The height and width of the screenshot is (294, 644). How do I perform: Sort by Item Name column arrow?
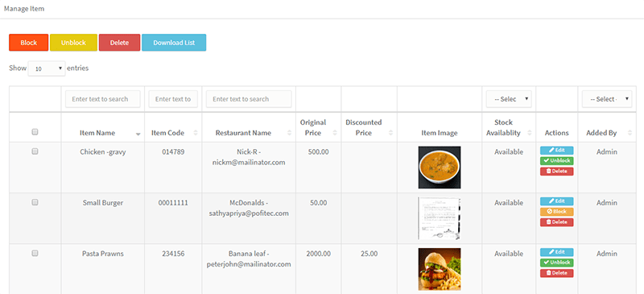point(138,134)
